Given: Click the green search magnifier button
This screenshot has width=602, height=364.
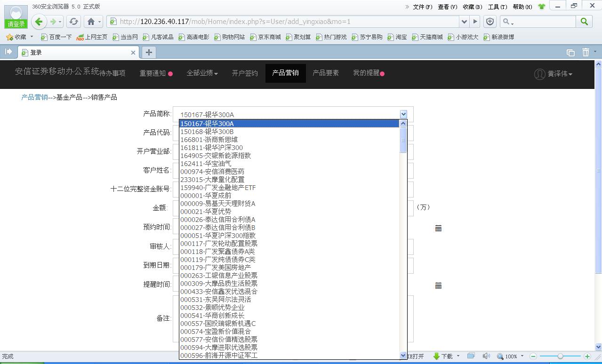Looking at the screenshot, I should pos(584,21).
